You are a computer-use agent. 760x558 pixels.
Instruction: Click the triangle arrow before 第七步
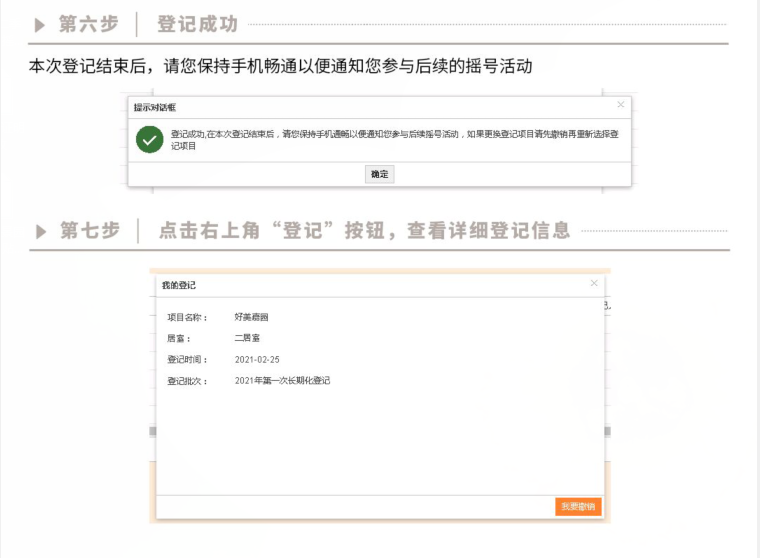(x=41, y=231)
